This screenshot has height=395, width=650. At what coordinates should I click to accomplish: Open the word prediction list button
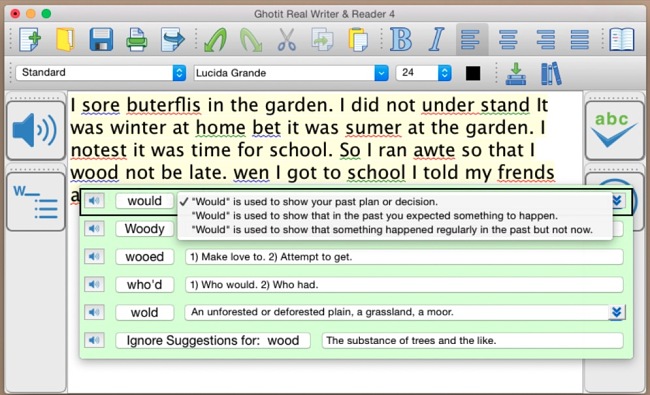36,201
